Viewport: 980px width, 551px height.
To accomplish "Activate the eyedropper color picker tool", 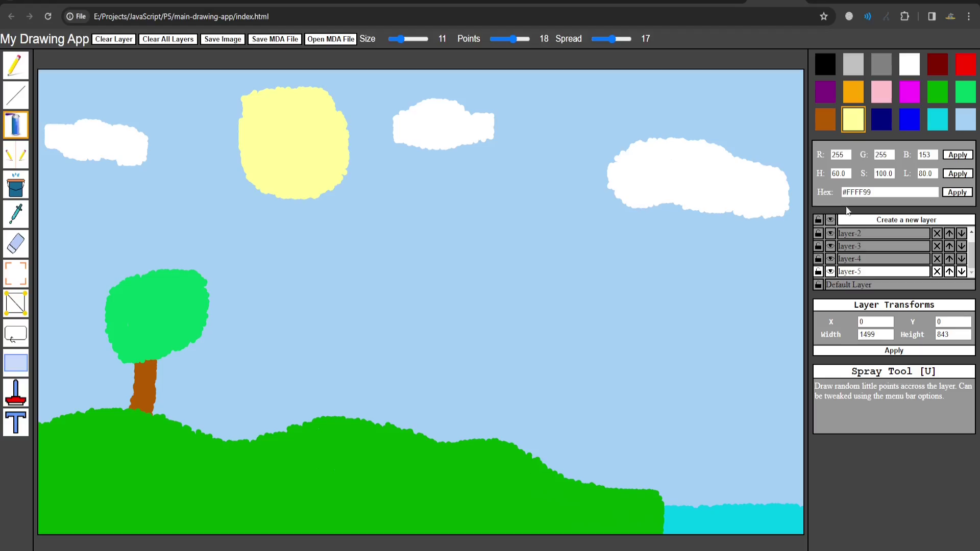I will pyautogui.click(x=15, y=214).
